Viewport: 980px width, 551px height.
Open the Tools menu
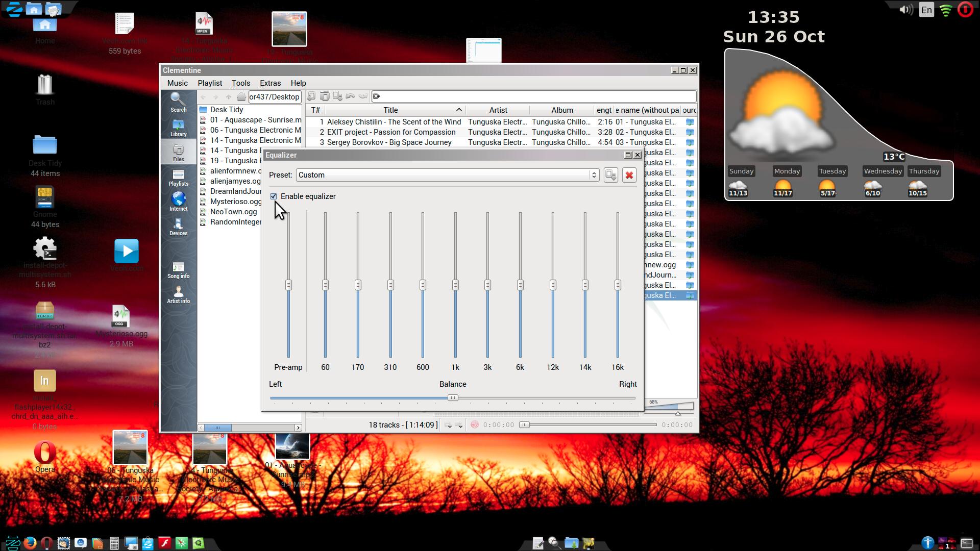[240, 83]
